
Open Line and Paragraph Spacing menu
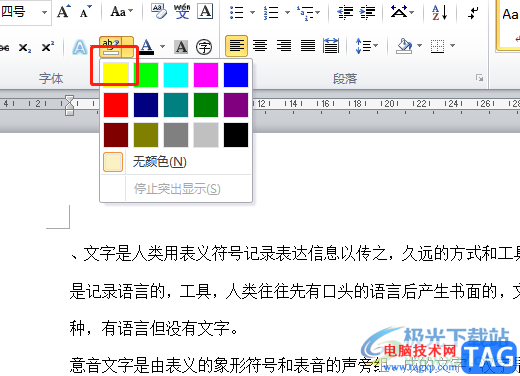click(x=367, y=46)
